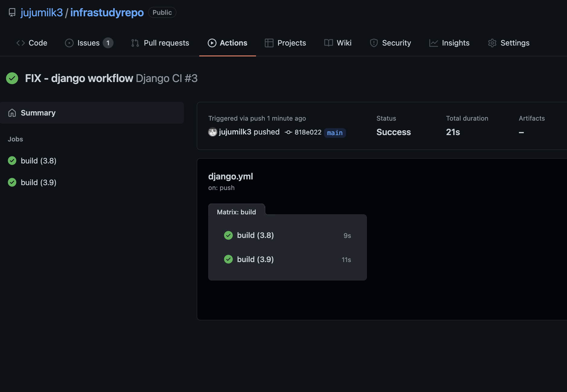Screen dimensions: 567x392
Task: Click the commit icon before 818e022
Action: pos(288,132)
